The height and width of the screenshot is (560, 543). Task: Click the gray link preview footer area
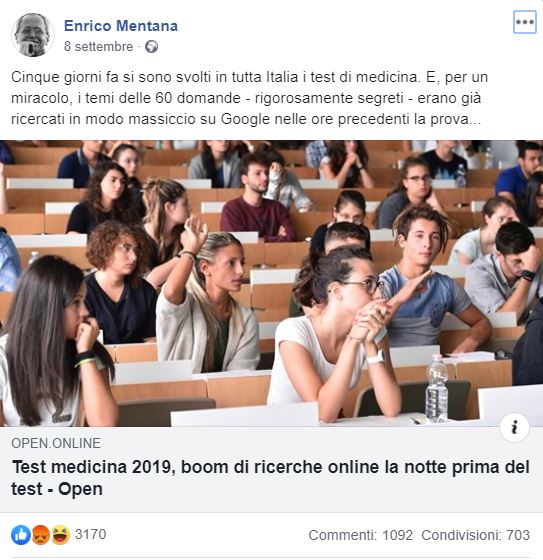[272, 469]
